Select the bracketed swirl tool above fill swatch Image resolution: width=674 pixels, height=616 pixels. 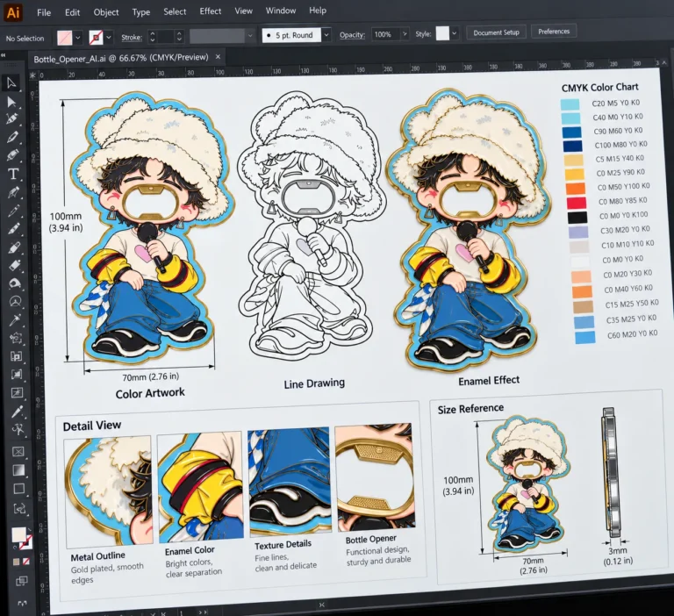(20, 509)
